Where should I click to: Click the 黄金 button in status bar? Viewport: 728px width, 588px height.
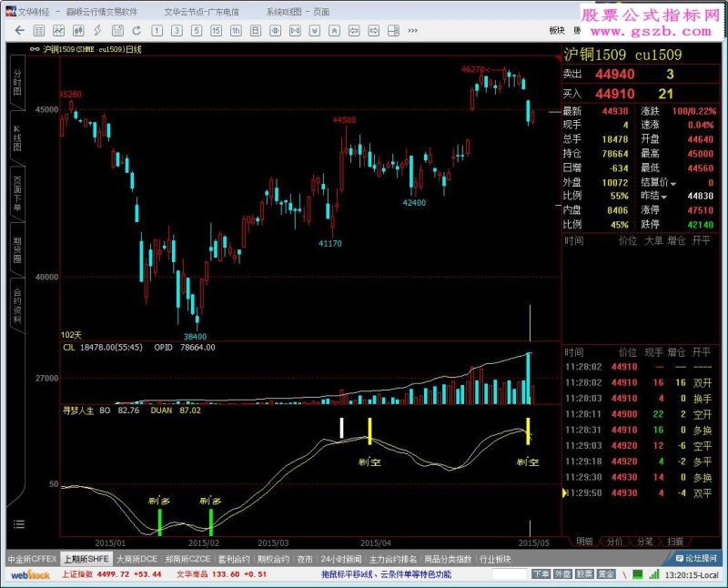coord(606,574)
